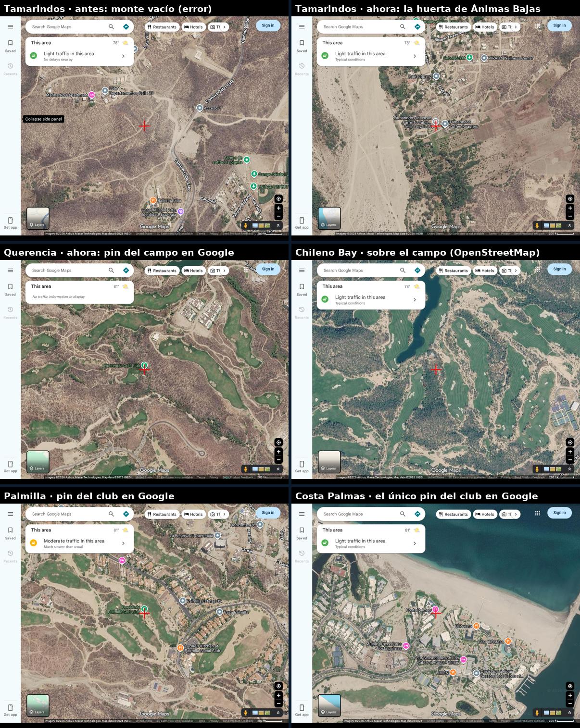Viewport: 580px width, 728px height.
Task: Expand the imagery strip in Tamarindos ahora panel
Action: pos(570,225)
